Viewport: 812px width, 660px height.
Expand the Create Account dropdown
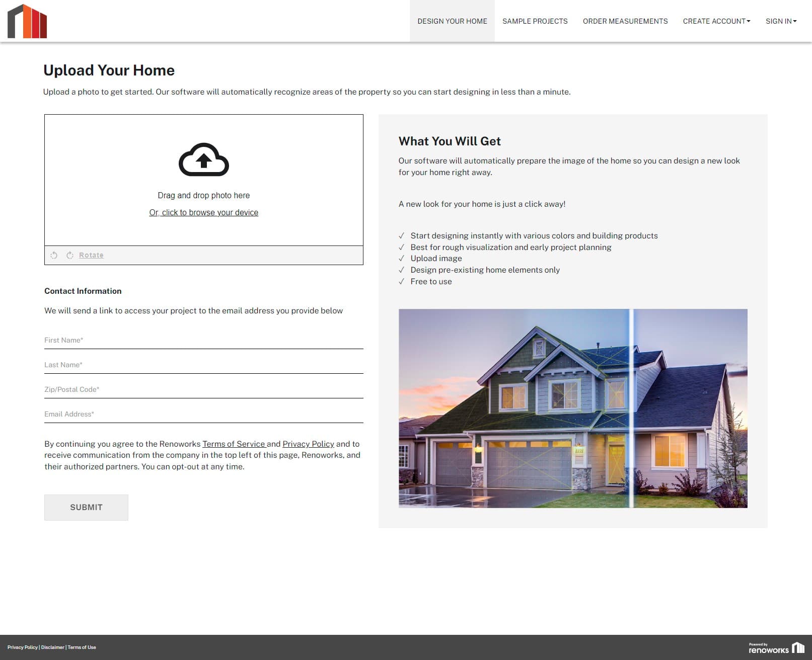[x=716, y=21]
